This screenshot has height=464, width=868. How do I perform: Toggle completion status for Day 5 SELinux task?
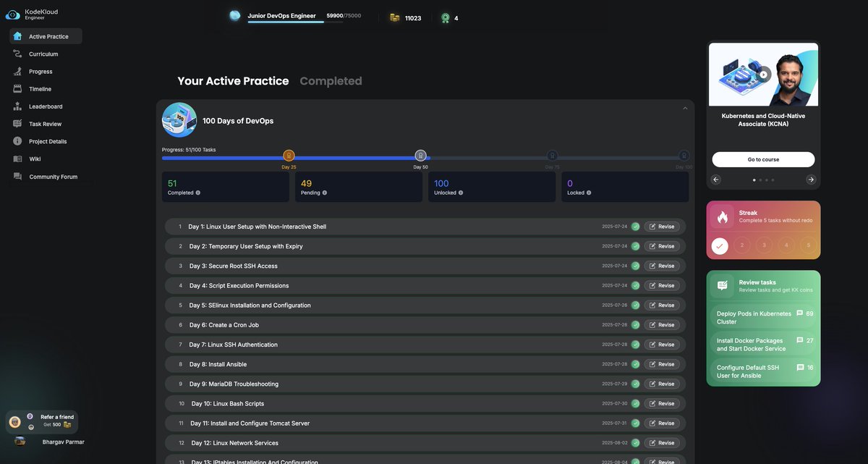coord(634,305)
